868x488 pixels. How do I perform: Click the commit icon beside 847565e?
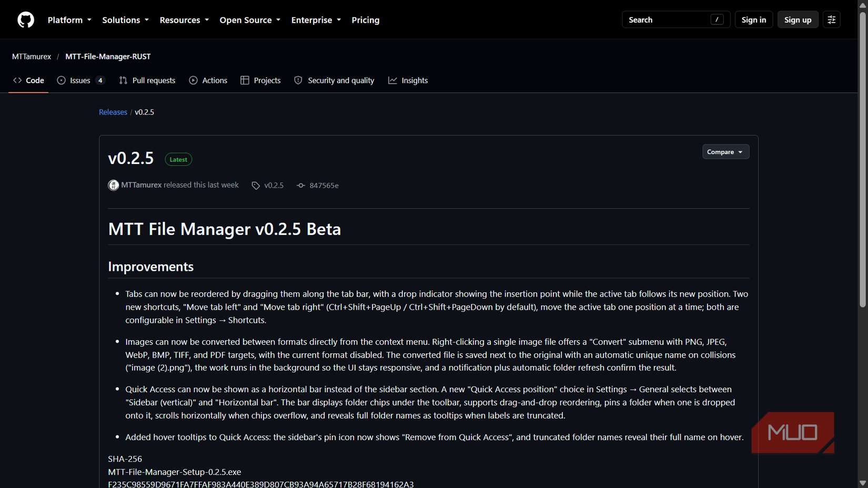[301, 186]
